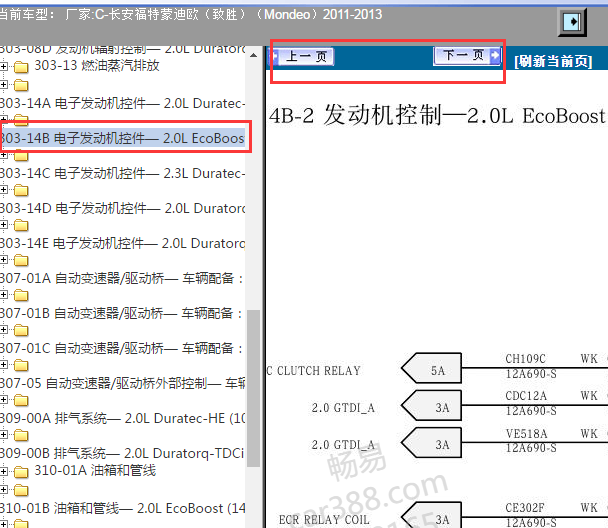608x528 pixels.
Task: Click the folder icon for 303-14A 电子发动机控件
Action: tap(21, 85)
